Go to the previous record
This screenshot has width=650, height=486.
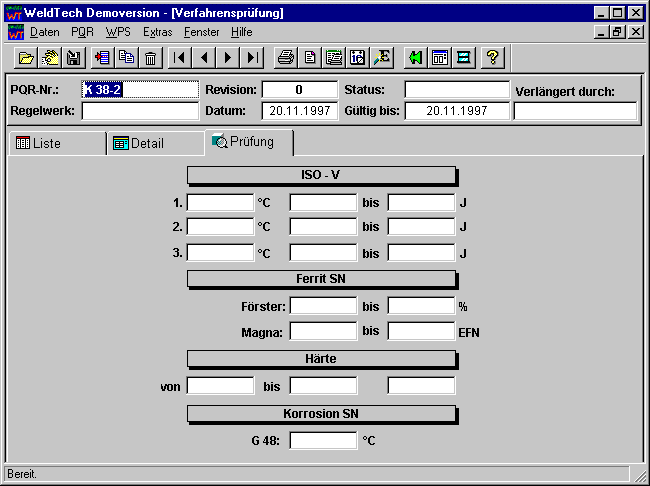pyautogui.click(x=204, y=58)
